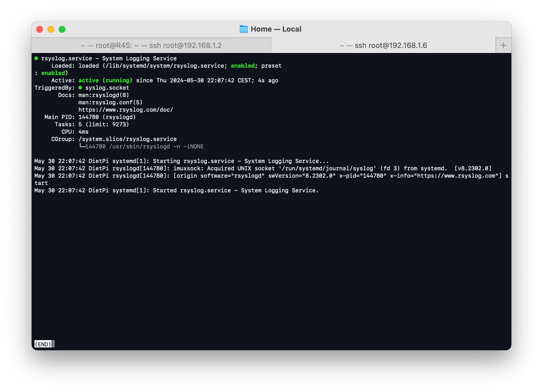Screen dimensions: 543x392
Task: Switch to the root@R4S ssh 192.168.1.2 tab
Action: 151,45
